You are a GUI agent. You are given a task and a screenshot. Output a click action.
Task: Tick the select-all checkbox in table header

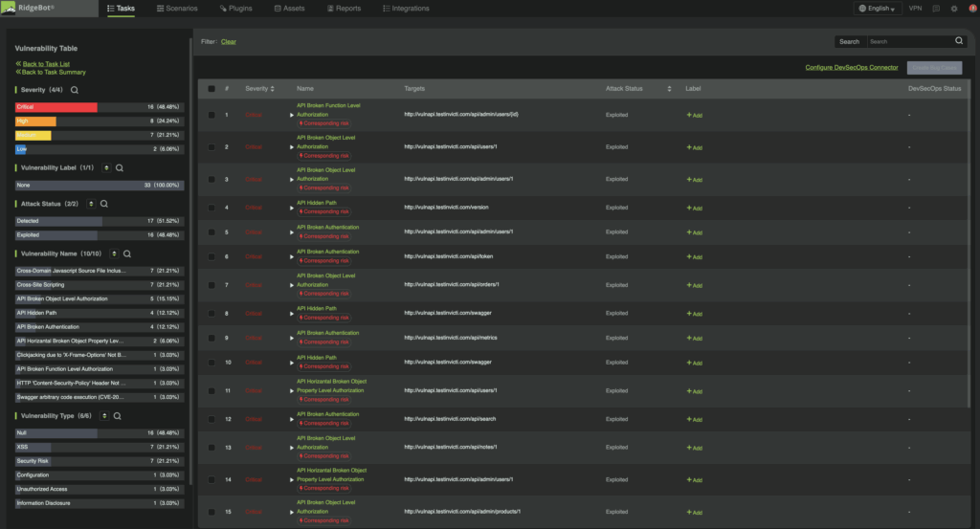pos(212,89)
